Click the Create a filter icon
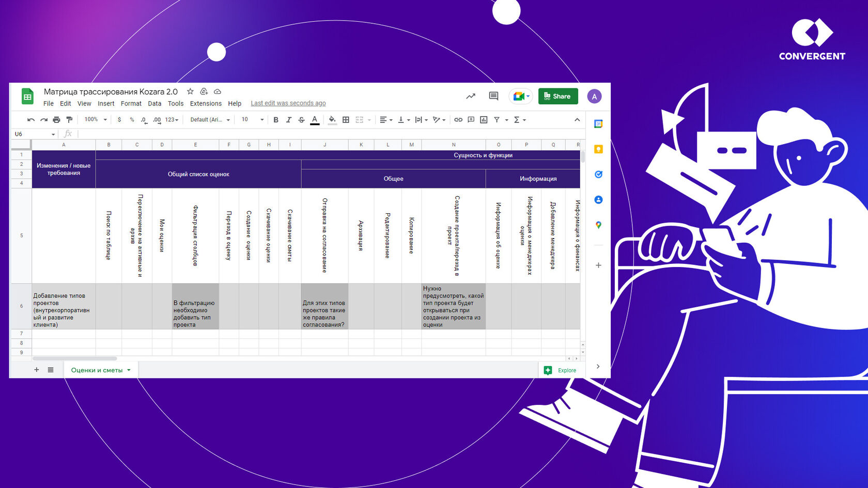The image size is (868, 488). tap(497, 120)
